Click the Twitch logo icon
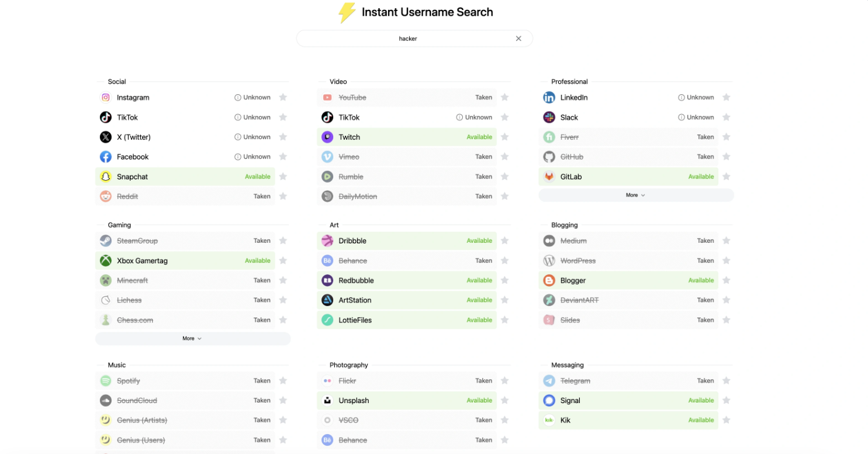Image resolution: width=868 pixels, height=454 pixels. tap(327, 137)
